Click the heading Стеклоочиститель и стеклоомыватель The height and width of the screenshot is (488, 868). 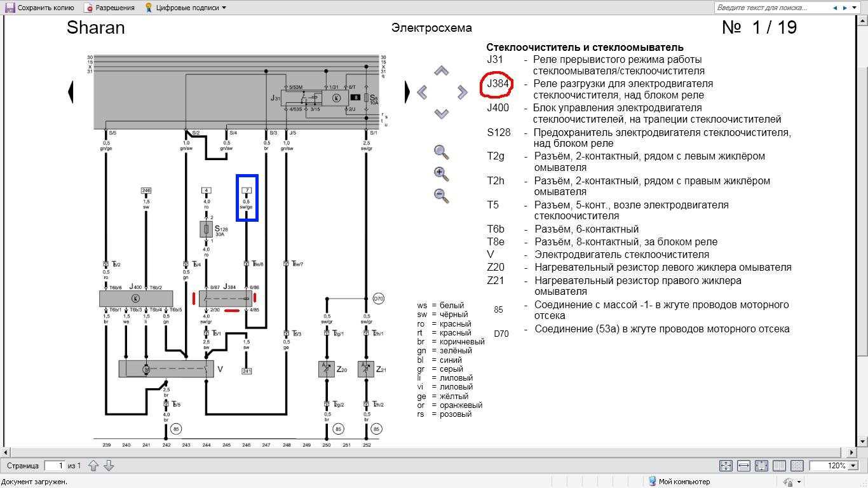[585, 48]
